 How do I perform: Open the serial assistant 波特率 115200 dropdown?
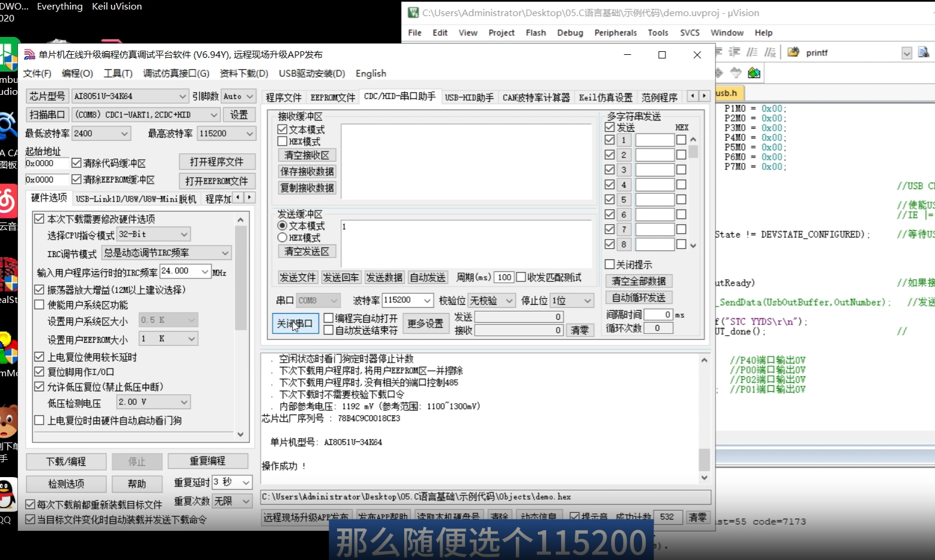coord(408,300)
